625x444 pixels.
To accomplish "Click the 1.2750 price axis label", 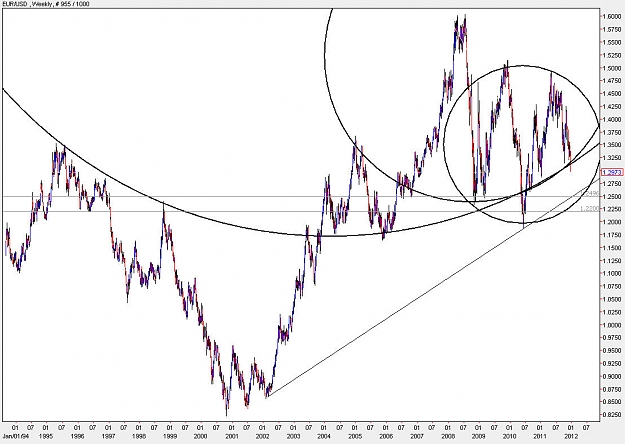I will click(612, 184).
